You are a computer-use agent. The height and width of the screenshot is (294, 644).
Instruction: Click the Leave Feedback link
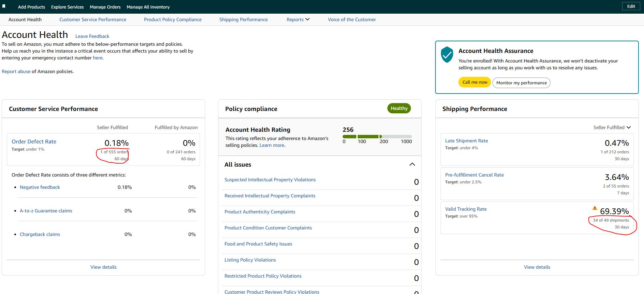[92, 36]
